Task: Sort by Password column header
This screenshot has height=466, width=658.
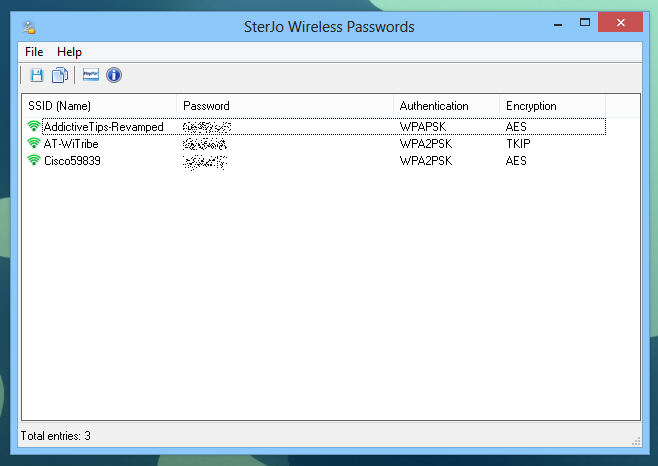Action: [285, 106]
